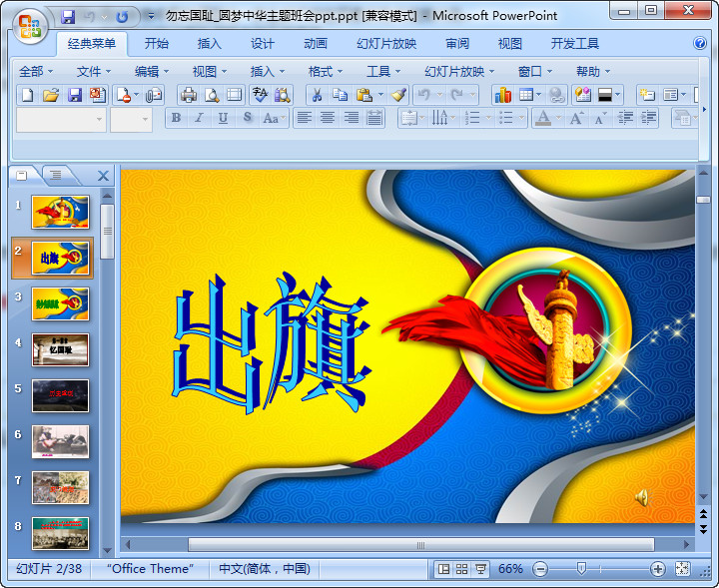
Task: Open a file with the folder icon
Action: (x=51, y=95)
